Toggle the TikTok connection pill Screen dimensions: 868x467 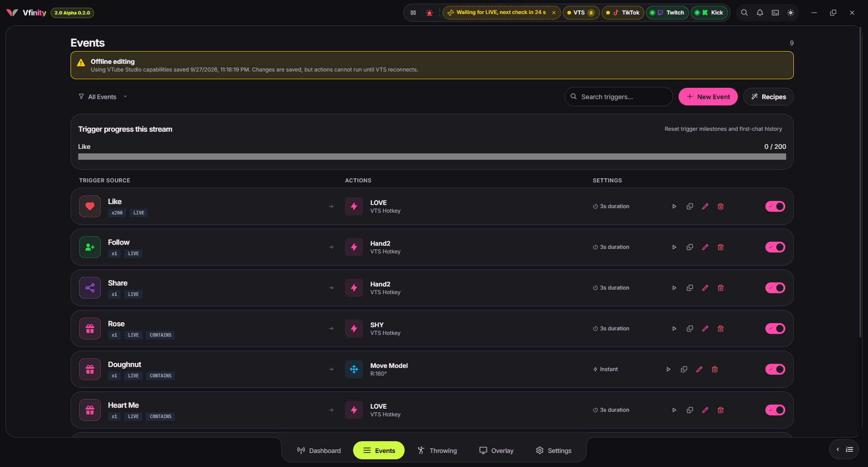coord(623,13)
